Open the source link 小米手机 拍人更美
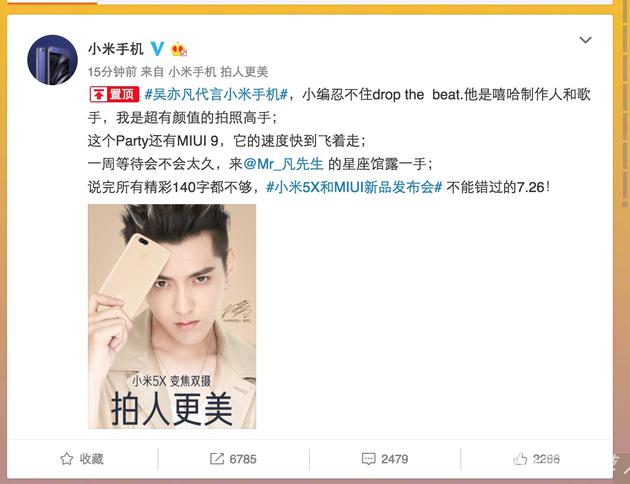This screenshot has height=484, width=630. (218, 72)
